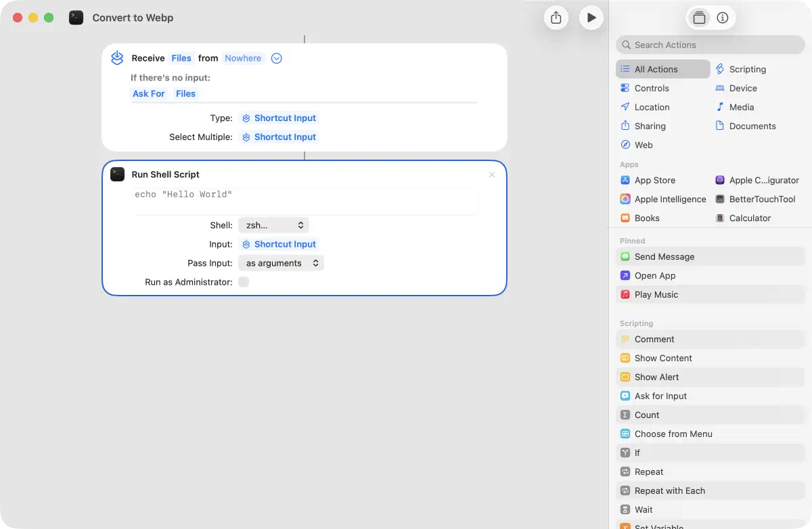
Task: Collapse the Receive action options chevron
Action: [x=276, y=58]
